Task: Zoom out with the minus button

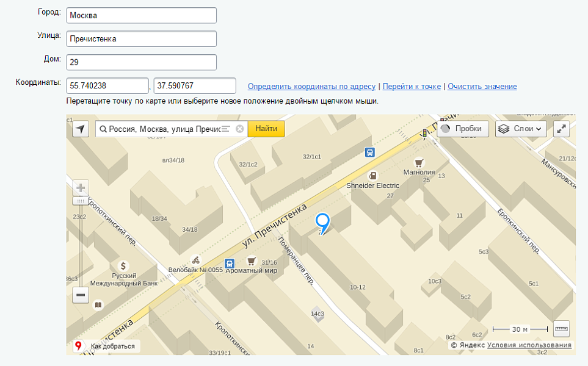Action: [81, 295]
